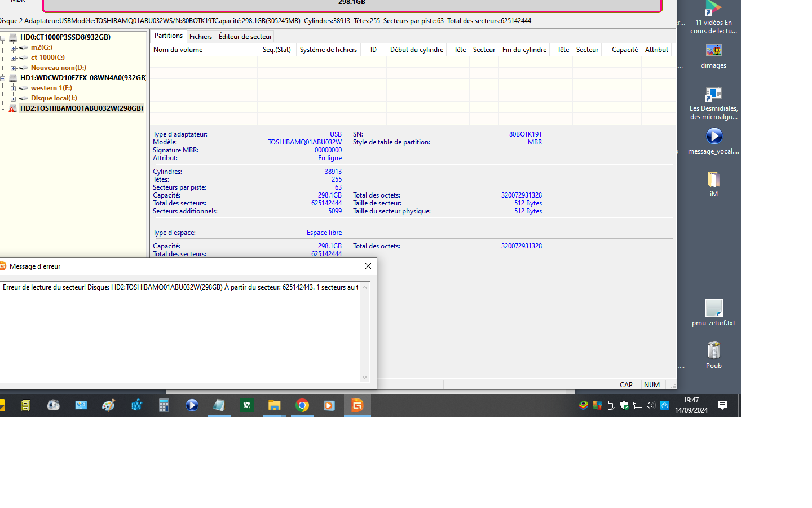Click the BlueStacks tray icon
This screenshot has height=508, width=812.
coord(584,405)
